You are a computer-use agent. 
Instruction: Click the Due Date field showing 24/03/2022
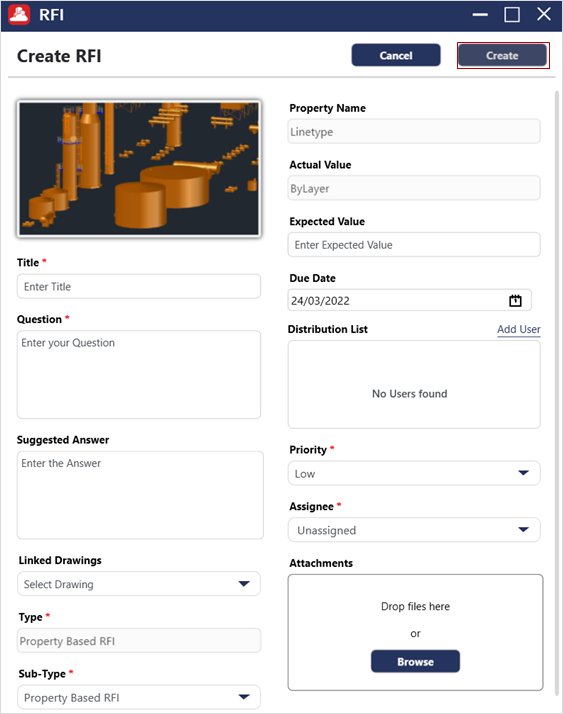coord(409,301)
